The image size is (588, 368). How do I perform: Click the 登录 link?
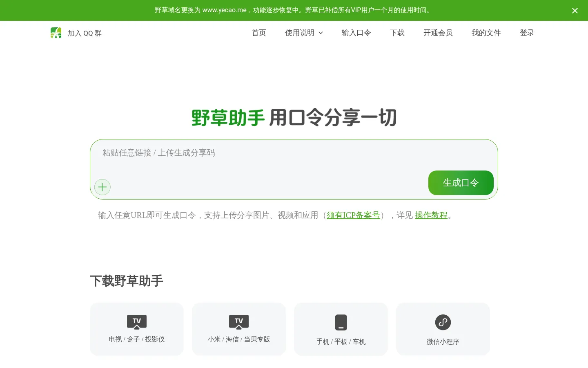coord(527,33)
